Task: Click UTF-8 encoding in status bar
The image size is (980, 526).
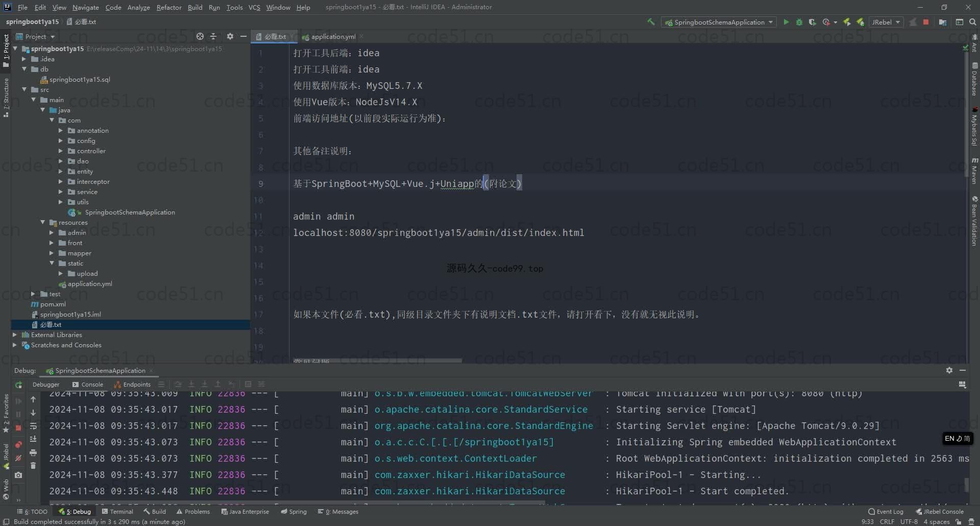Action: click(909, 521)
